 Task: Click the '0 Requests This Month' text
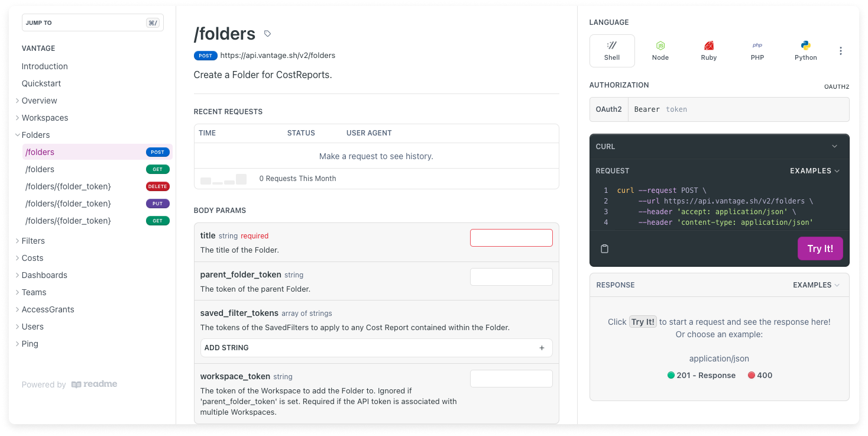pyautogui.click(x=297, y=179)
